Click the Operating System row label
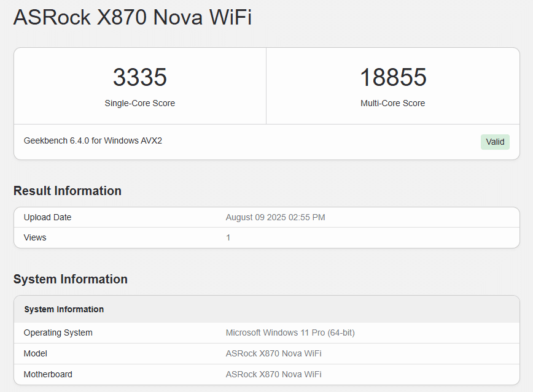The width and height of the screenshot is (533, 392). (58, 332)
